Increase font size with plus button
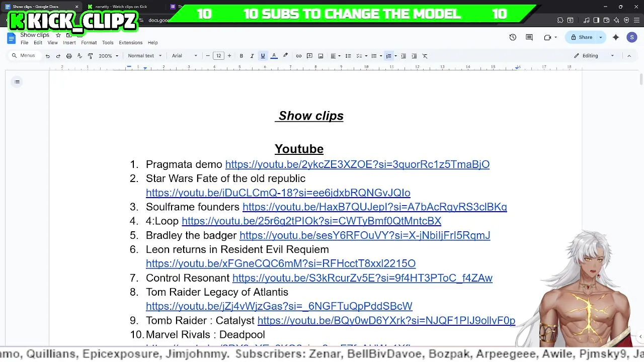Viewport: 644px width, 362px height. coord(229,56)
